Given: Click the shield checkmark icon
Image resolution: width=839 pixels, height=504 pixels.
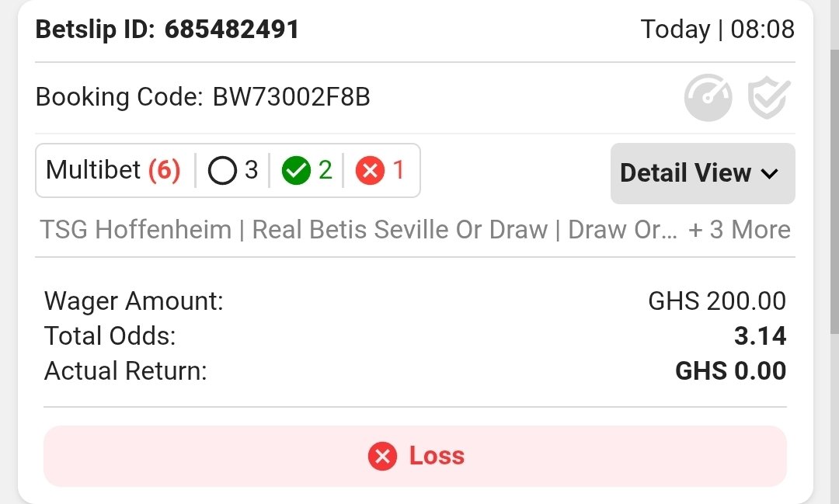Looking at the screenshot, I should (769, 97).
